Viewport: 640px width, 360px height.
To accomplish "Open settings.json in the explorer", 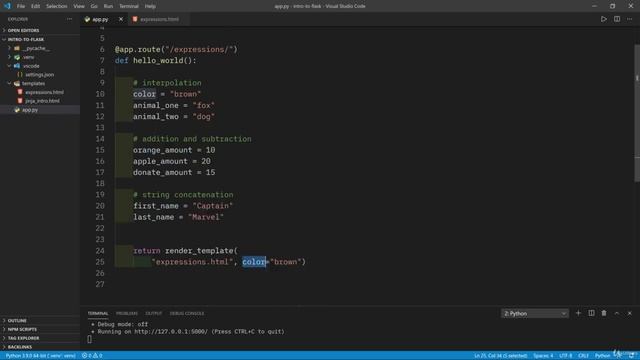I will [40, 75].
